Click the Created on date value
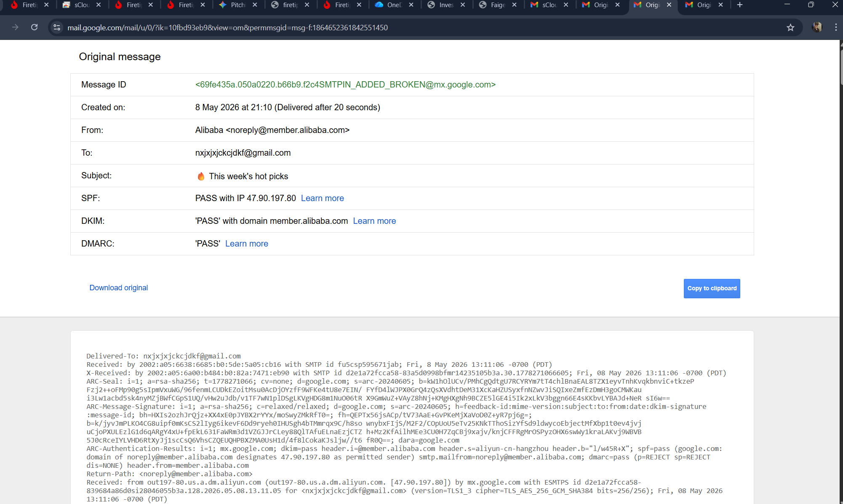 288,107
